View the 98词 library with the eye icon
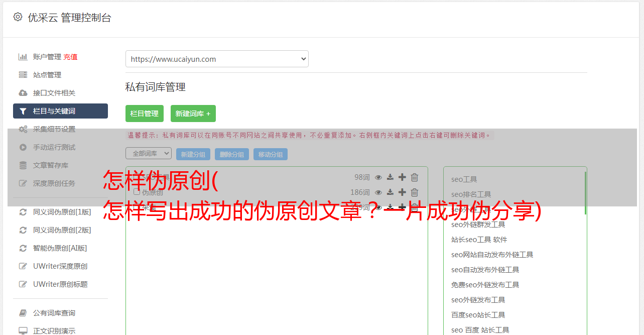 [378, 177]
